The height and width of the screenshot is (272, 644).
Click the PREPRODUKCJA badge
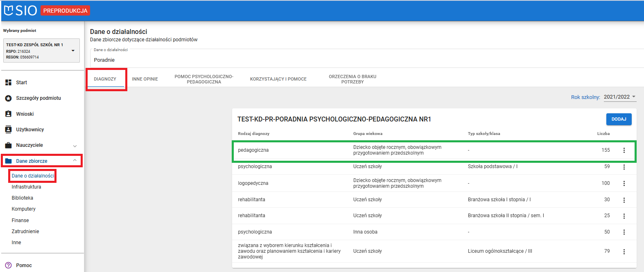(x=66, y=11)
